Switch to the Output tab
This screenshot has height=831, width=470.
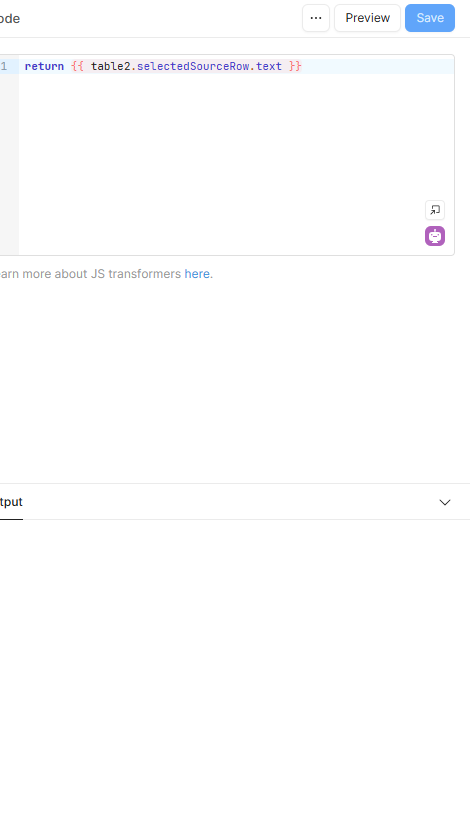(x=11, y=502)
